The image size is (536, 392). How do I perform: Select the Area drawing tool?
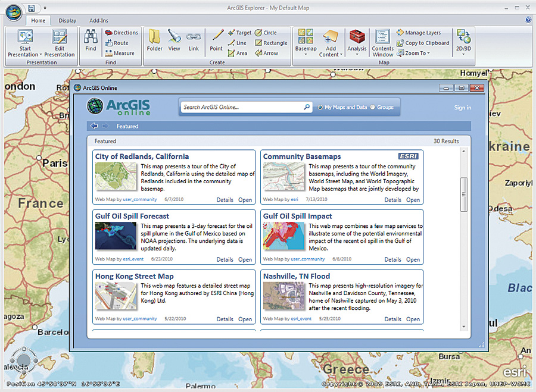(x=238, y=54)
